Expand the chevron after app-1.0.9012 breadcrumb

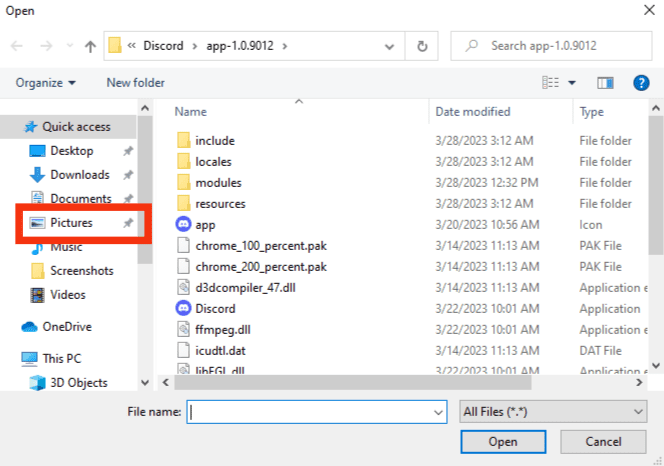pyautogui.click(x=285, y=46)
